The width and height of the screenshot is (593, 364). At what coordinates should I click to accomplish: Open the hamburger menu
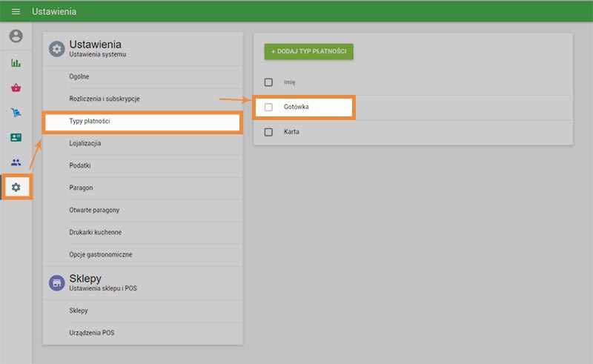click(16, 12)
